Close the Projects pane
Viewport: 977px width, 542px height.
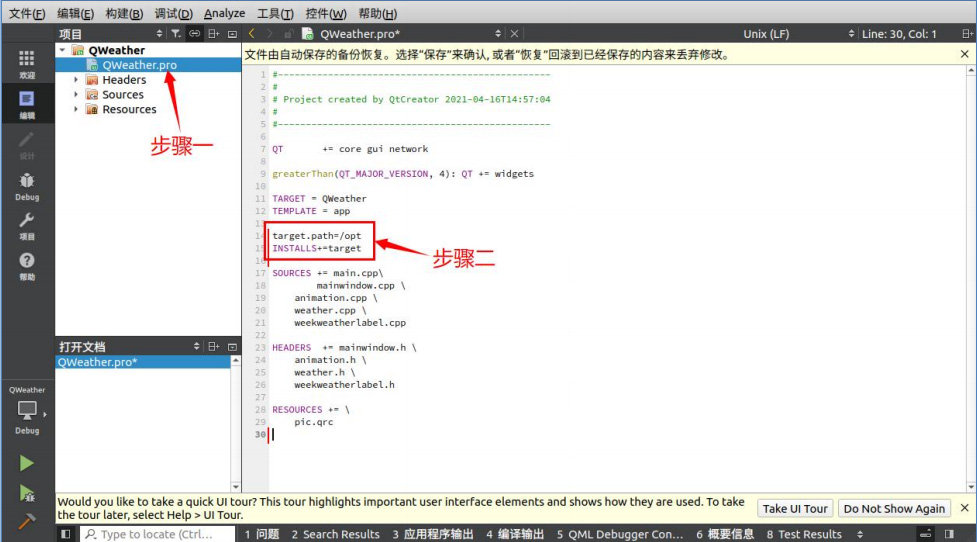click(232, 34)
